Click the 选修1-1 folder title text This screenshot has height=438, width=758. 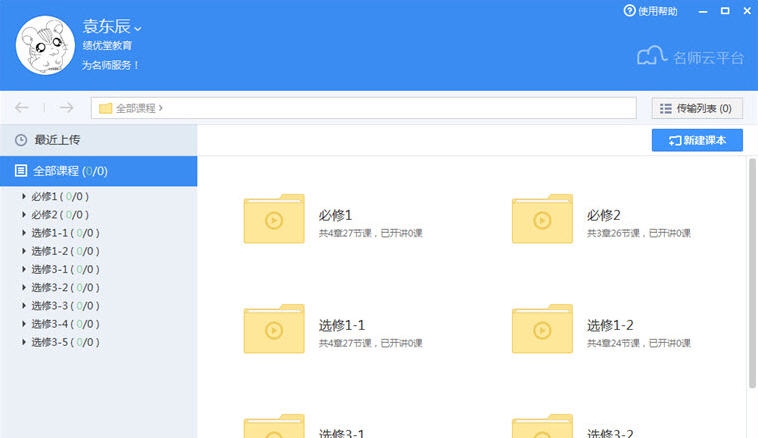coord(342,325)
